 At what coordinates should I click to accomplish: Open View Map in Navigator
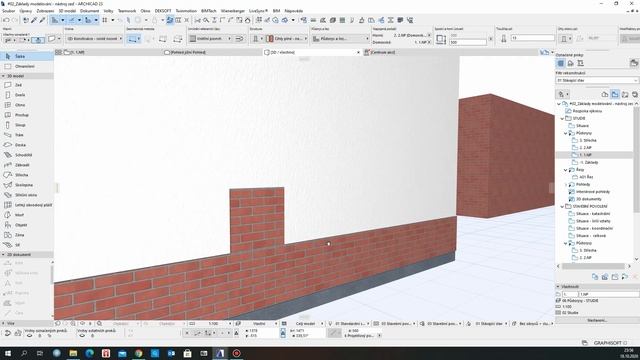[615, 94]
